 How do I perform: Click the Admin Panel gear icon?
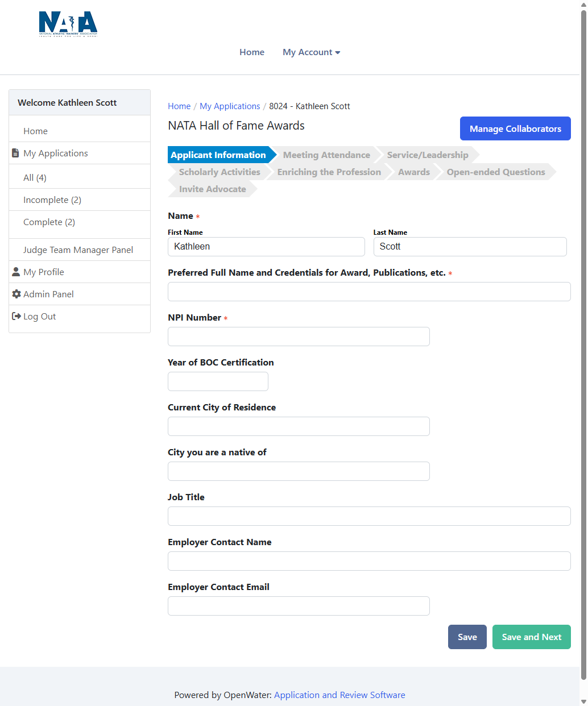point(16,294)
